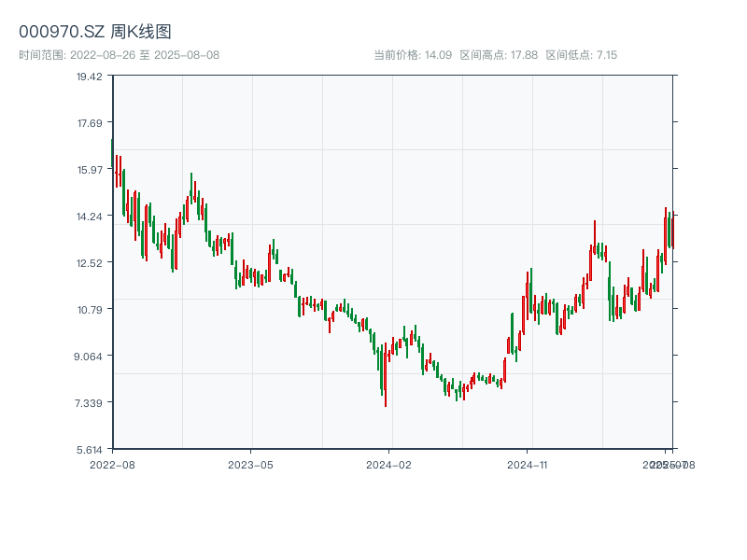
Task: Click the 区间高点 17.88 label
Action: [499, 55]
